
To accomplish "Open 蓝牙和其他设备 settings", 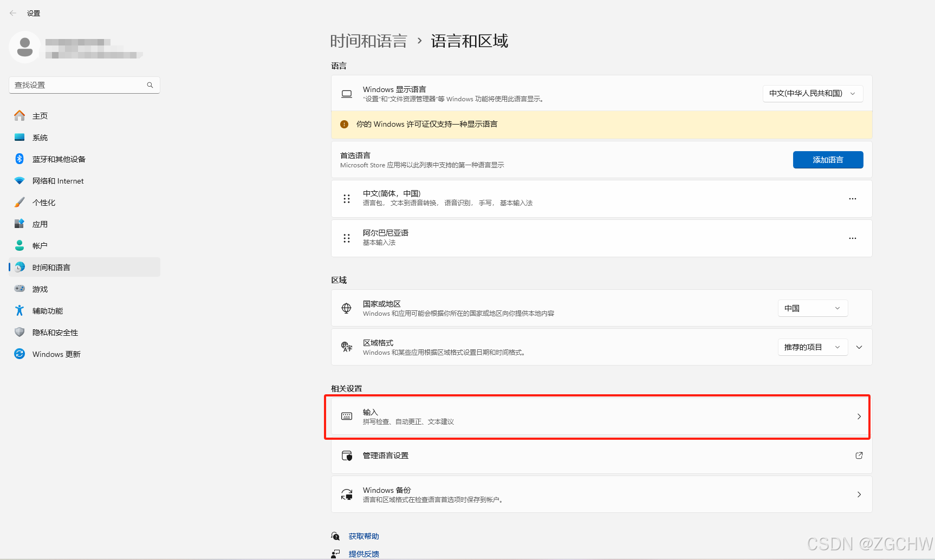I will tap(85, 159).
